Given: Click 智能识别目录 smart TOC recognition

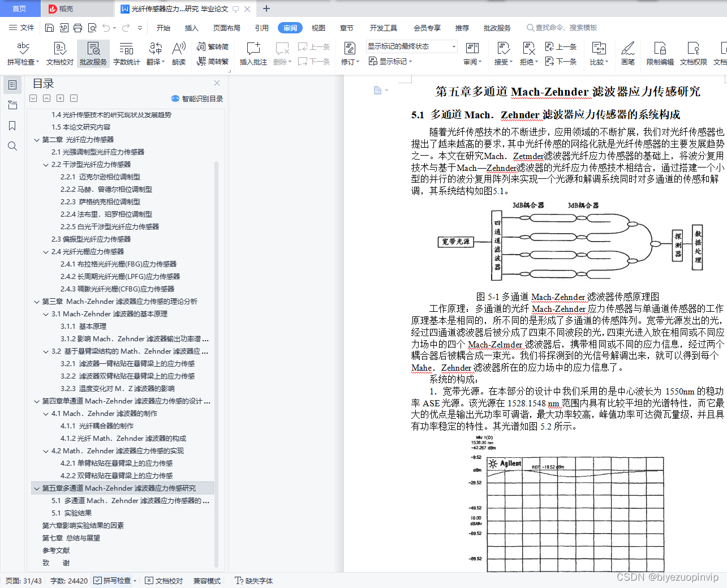Looking at the screenshot, I should pos(197,98).
